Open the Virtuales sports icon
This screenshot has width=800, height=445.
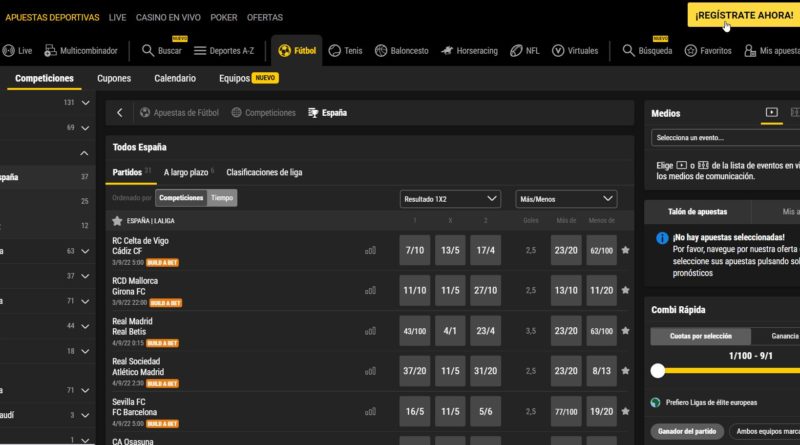[558, 51]
